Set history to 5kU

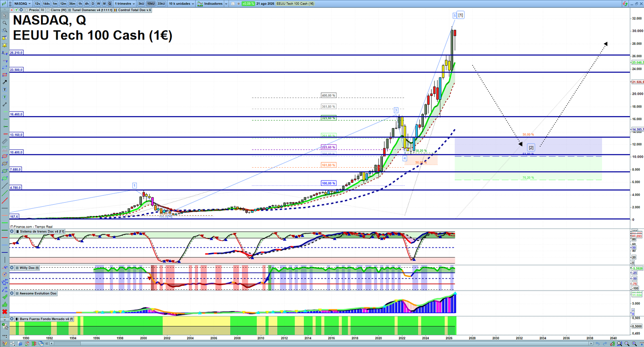pos(141,4)
